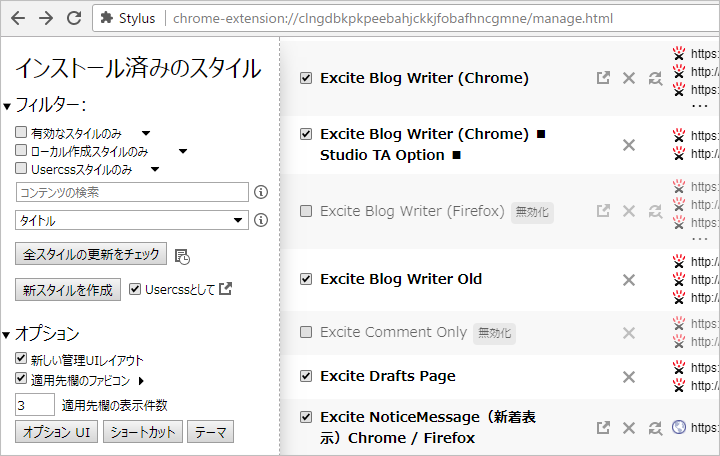720x456 pixels.
Task: Enable Usercssスタイルのみ filter checkbox
Action: [x=21, y=168]
